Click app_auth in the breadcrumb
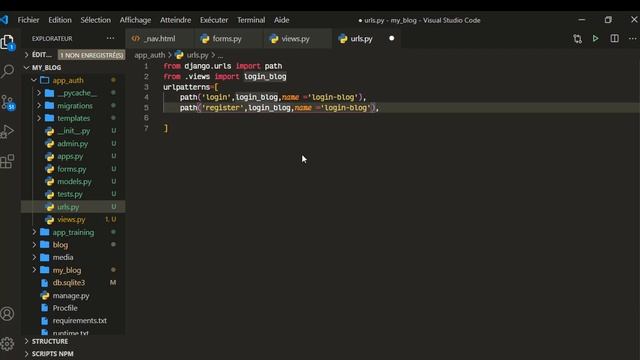Viewport: 640px width, 360px height. point(150,55)
